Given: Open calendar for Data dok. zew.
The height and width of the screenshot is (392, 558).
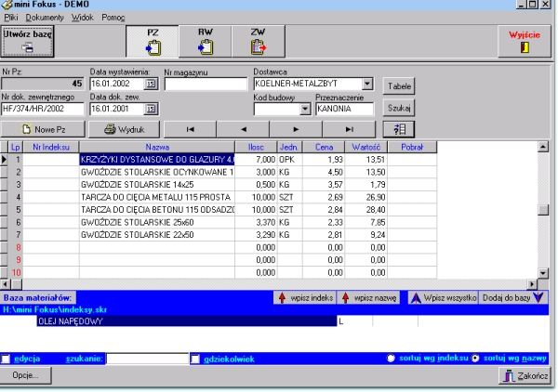Looking at the screenshot, I should tap(151, 109).
